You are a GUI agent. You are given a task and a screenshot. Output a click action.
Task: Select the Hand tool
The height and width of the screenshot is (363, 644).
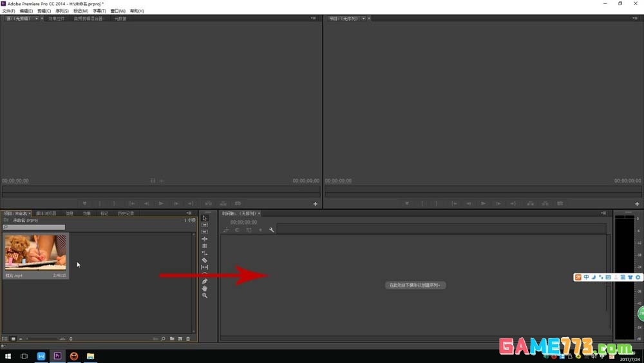tap(205, 289)
